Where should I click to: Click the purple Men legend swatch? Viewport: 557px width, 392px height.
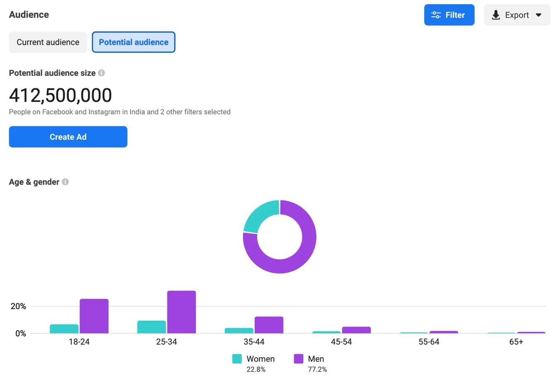tap(299, 359)
